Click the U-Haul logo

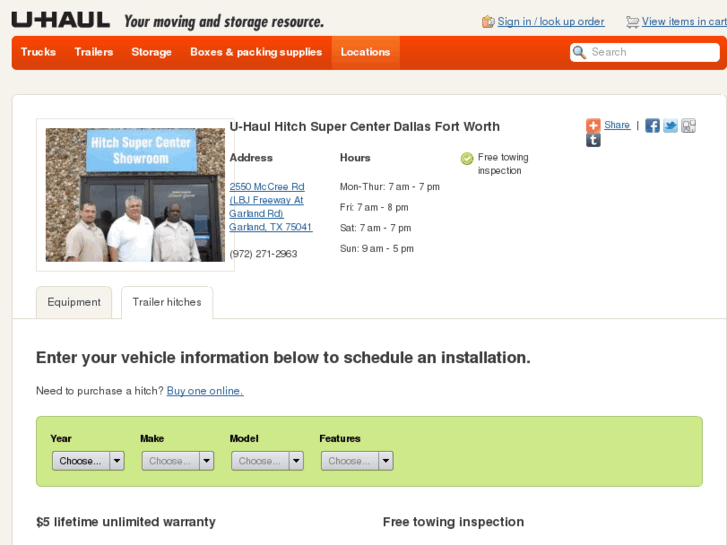coord(61,20)
